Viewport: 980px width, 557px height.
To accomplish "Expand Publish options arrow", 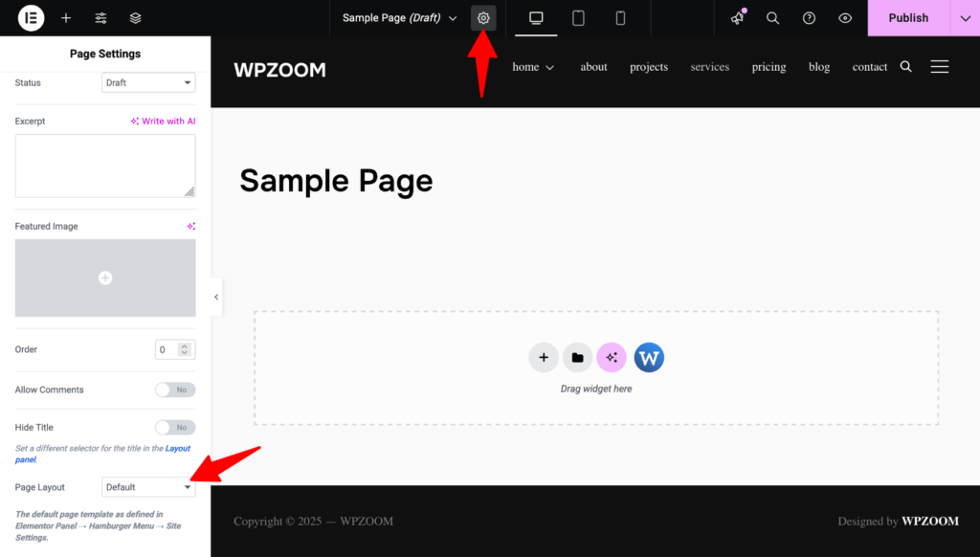I will 965,18.
